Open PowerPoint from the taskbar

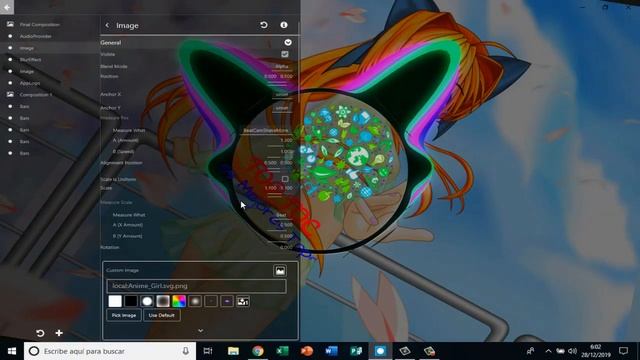(307, 351)
